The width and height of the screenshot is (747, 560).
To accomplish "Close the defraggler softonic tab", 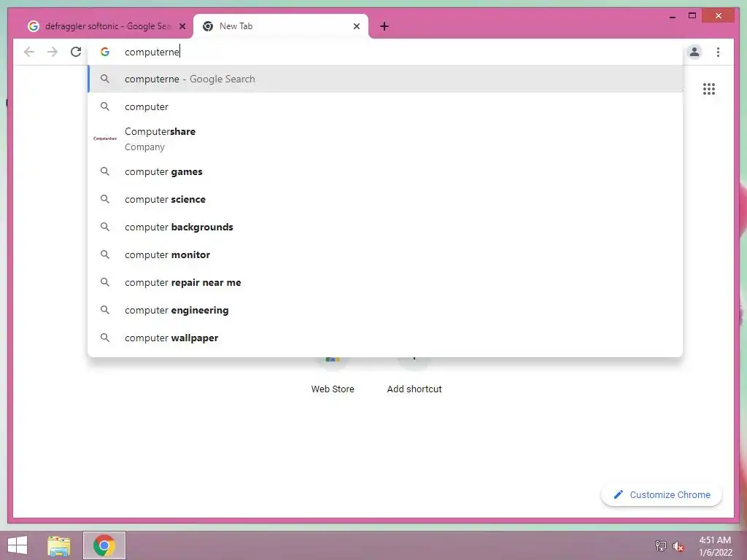I will pyautogui.click(x=182, y=26).
